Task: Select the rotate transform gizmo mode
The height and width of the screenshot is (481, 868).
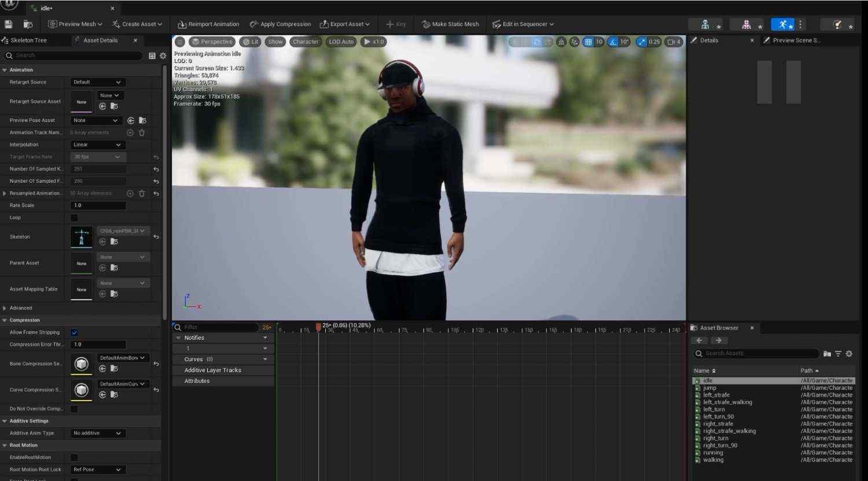Action: [536, 42]
